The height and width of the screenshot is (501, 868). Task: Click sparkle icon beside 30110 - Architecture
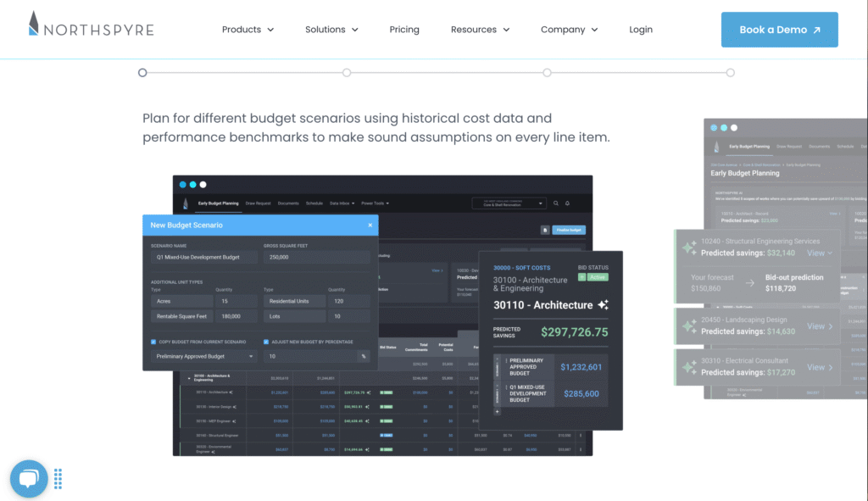(x=603, y=305)
